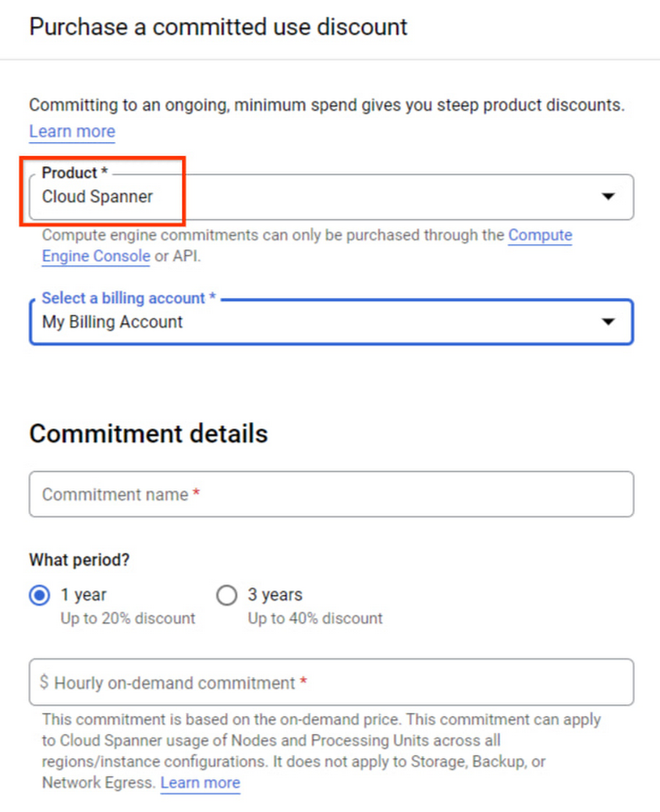This screenshot has width=660, height=812.
Task: Click the Product dropdown arrow
Action: [607, 197]
